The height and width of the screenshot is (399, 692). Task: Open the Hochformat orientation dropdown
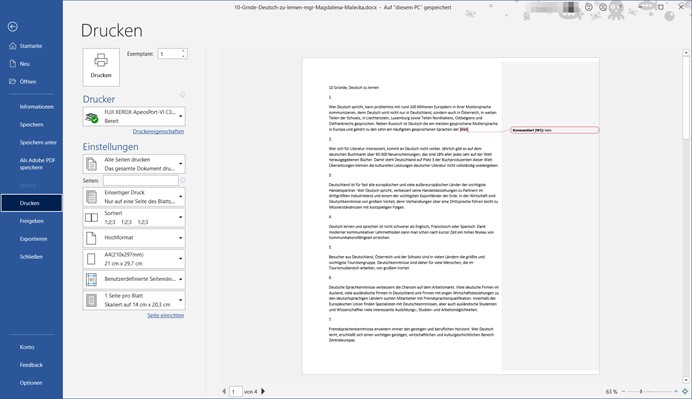pyautogui.click(x=181, y=238)
